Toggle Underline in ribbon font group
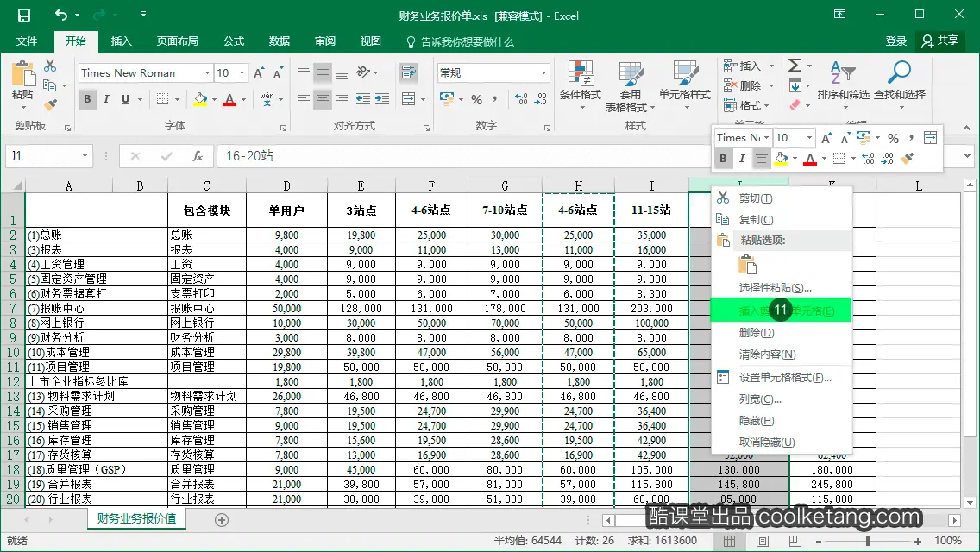980x552 pixels. click(x=125, y=99)
